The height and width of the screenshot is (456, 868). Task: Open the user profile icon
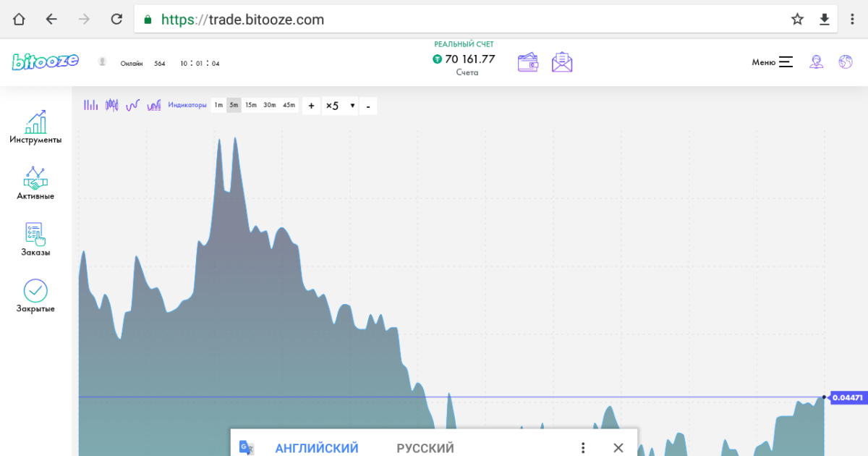(817, 62)
